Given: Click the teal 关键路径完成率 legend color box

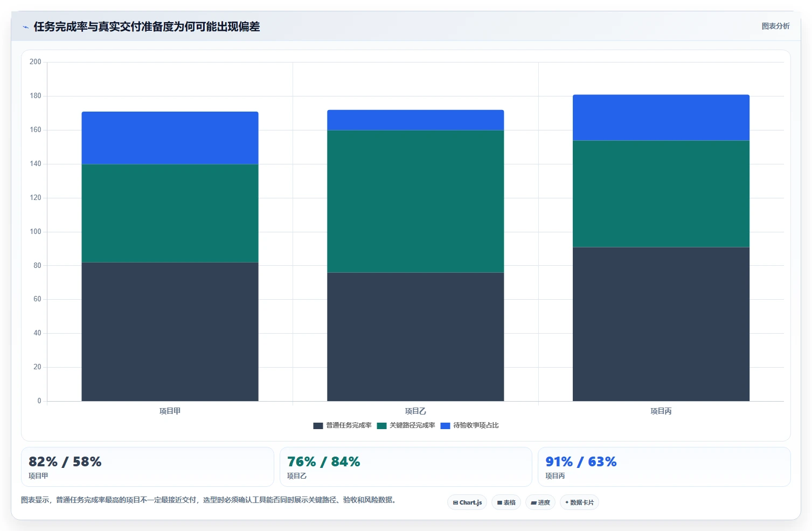Looking at the screenshot, I should coord(381,426).
